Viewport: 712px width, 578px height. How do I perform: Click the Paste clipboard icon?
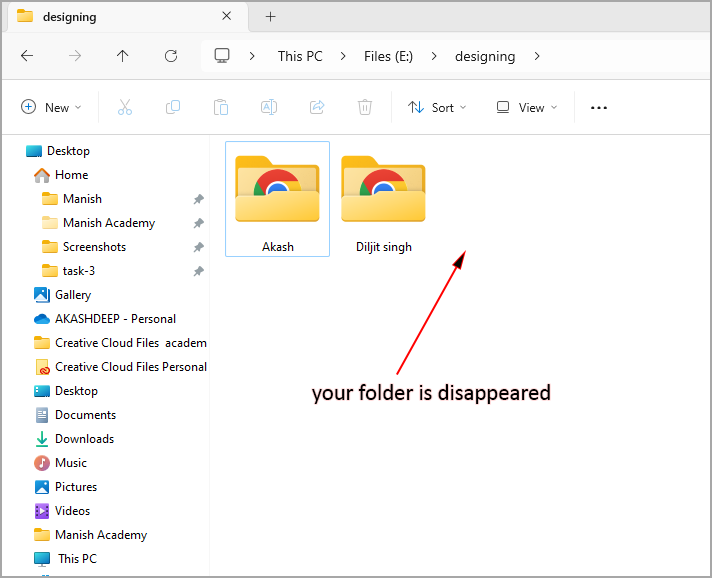pyautogui.click(x=221, y=107)
